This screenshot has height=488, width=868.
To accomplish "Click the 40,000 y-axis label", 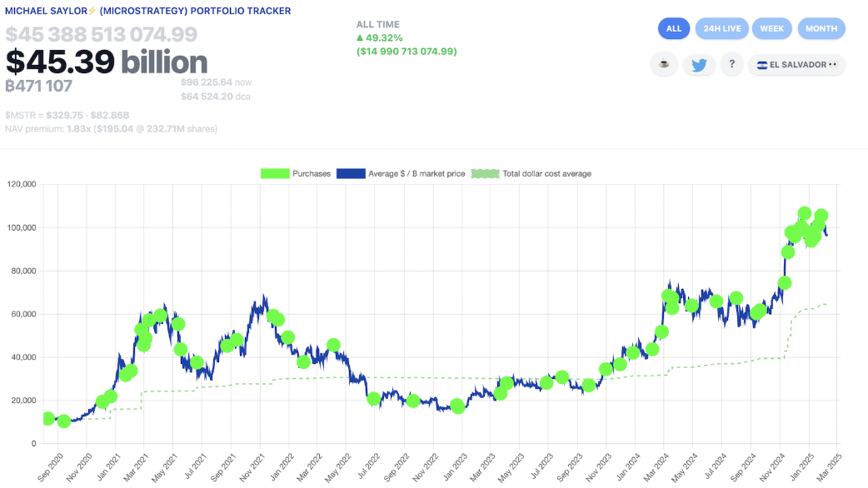I will coord(24,357).
